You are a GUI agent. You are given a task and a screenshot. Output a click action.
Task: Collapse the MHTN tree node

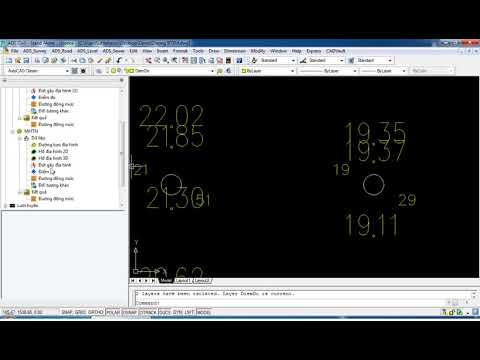click(12, 131)
